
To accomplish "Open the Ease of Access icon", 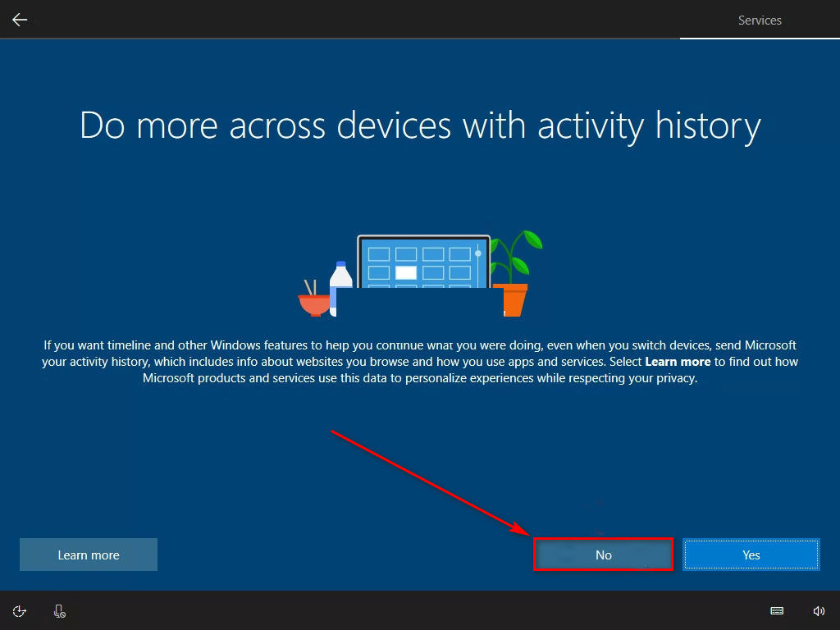I will 20,610.
